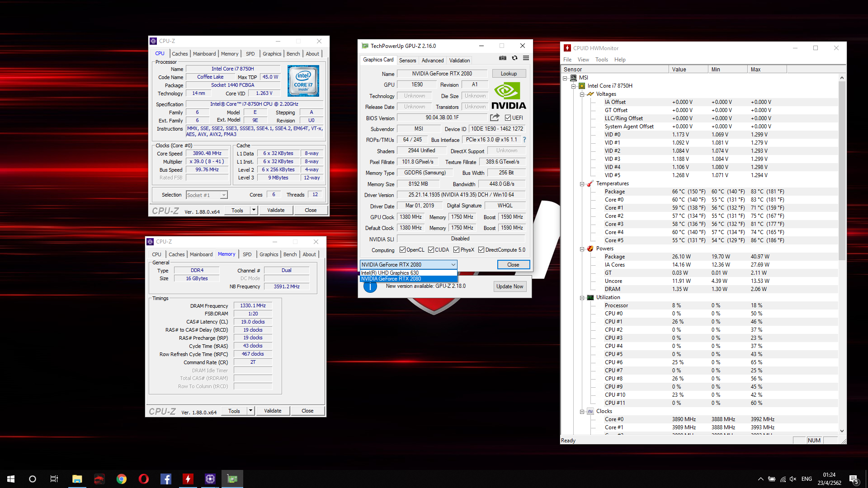This screenshot has width=868, height=488.
Task: Open SPD tab in bottom CPU-Z
Action: coord(247,254)
